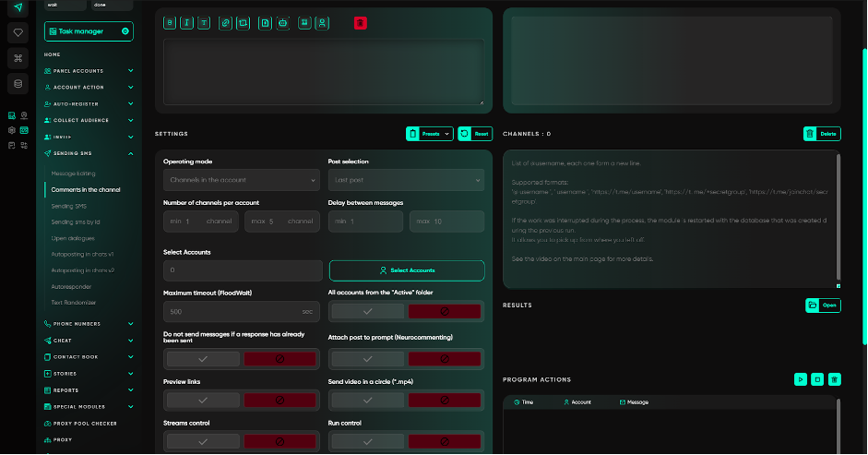
Task: Click the Reset settings button
Action: pos(475,134)
